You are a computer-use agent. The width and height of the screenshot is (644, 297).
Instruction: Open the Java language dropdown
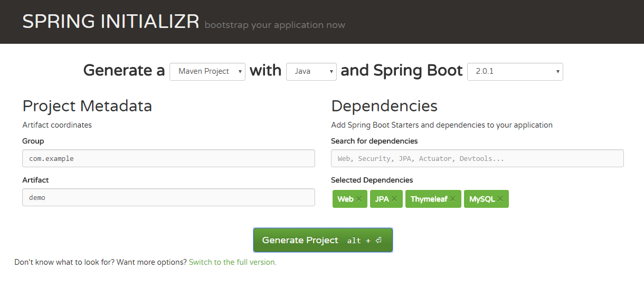coord(311,71)
